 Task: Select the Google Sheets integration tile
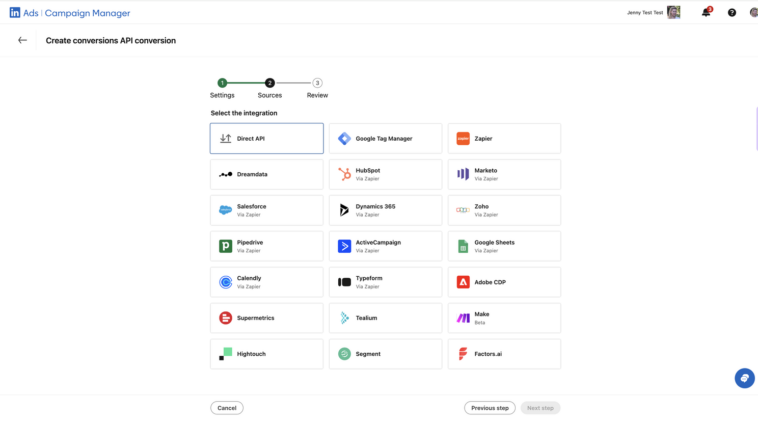tap(504, 246)
